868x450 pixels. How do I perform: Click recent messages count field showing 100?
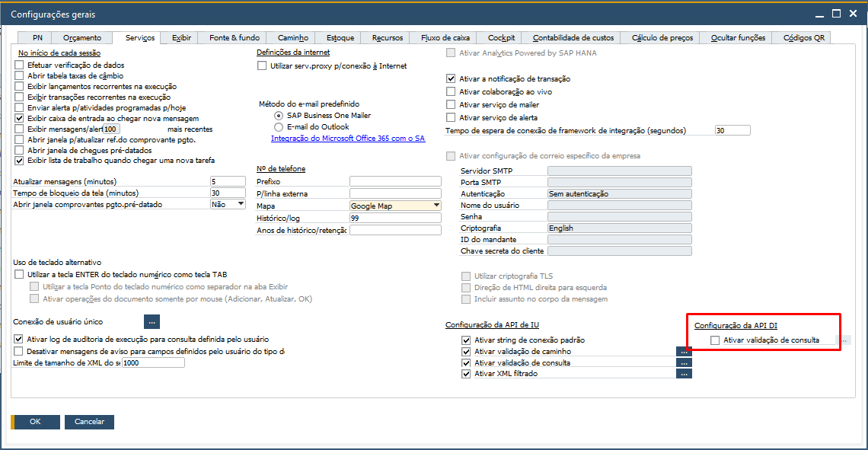click(110, 129)
